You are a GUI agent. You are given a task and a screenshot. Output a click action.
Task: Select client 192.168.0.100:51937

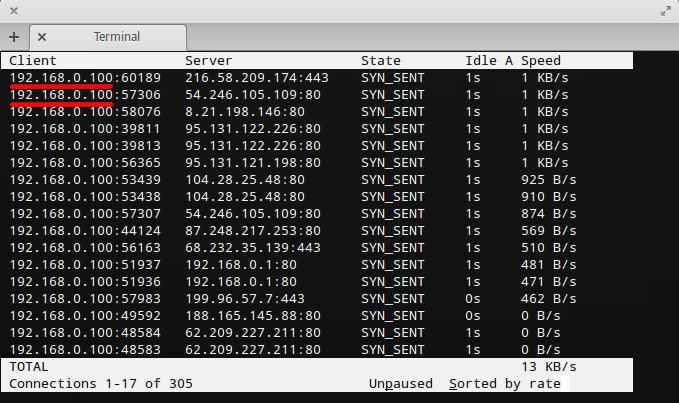pyautogui.click(x=85, y=265)
